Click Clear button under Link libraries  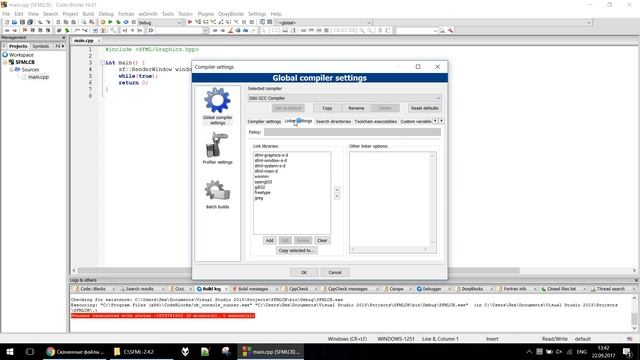tap(322, 240)
